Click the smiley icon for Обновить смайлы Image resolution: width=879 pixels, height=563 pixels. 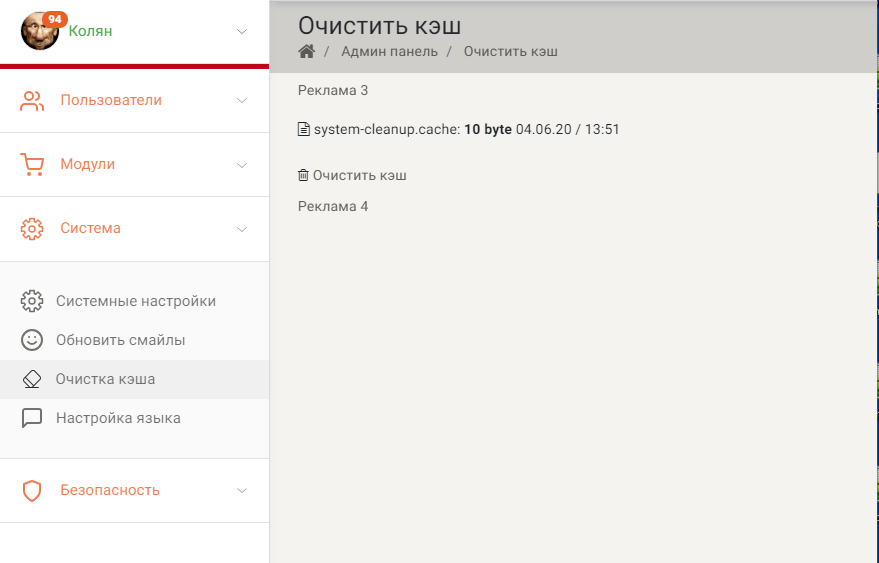click(32, 340)
